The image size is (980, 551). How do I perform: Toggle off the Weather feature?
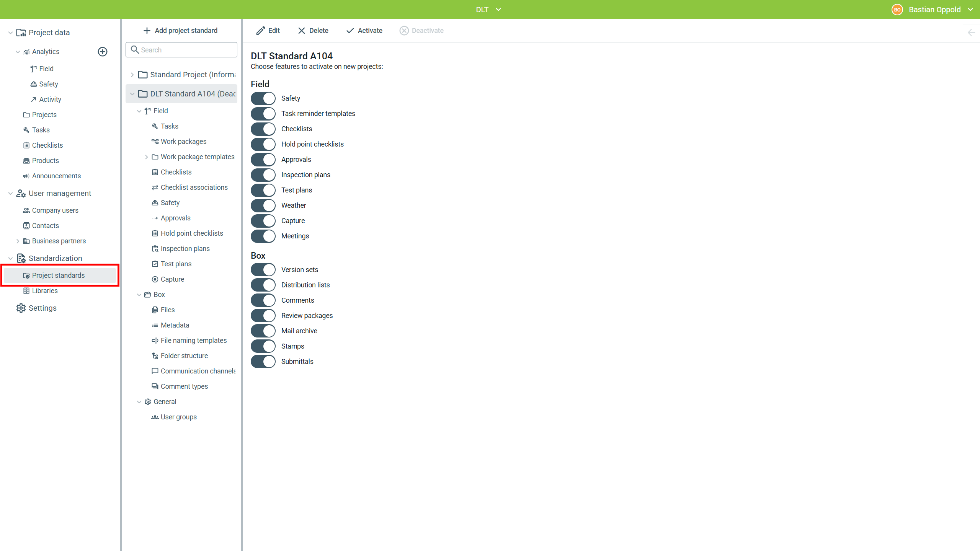coord(263,205)
